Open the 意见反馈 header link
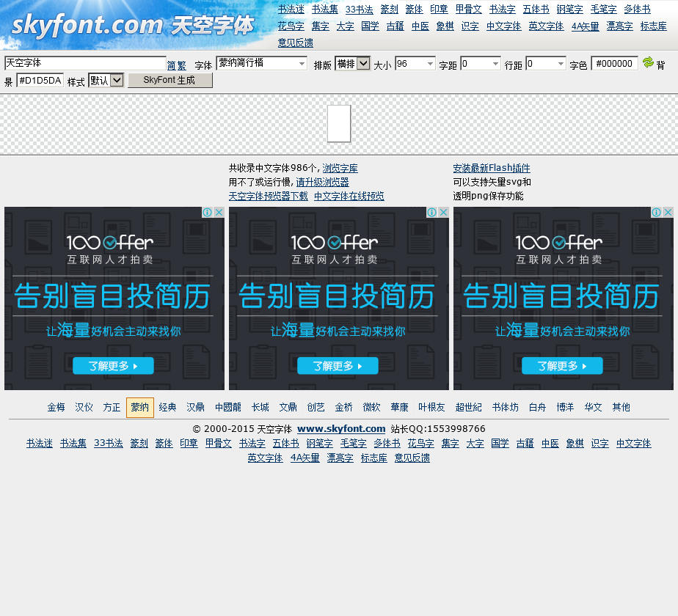This screenshot has height=616, width=678. coord(295,43)
